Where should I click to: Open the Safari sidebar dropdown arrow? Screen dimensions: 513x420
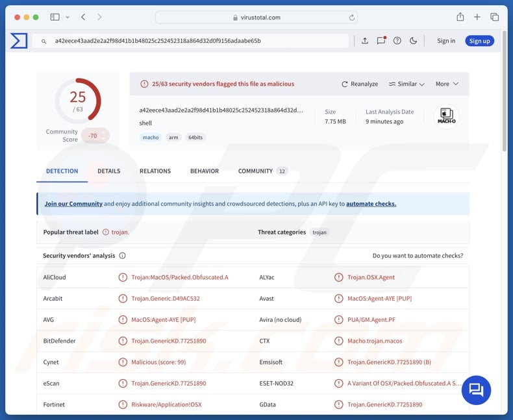click(67, 17)
